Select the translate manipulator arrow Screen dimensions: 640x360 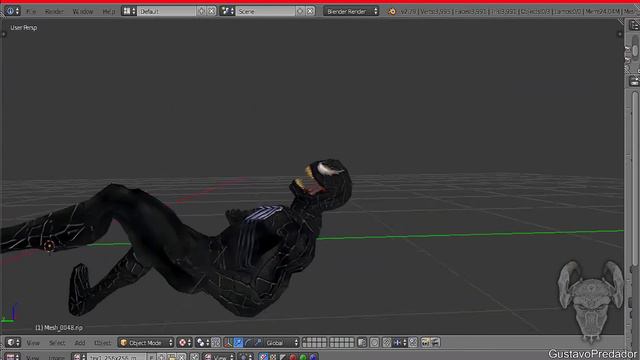(x=238, y=342)
